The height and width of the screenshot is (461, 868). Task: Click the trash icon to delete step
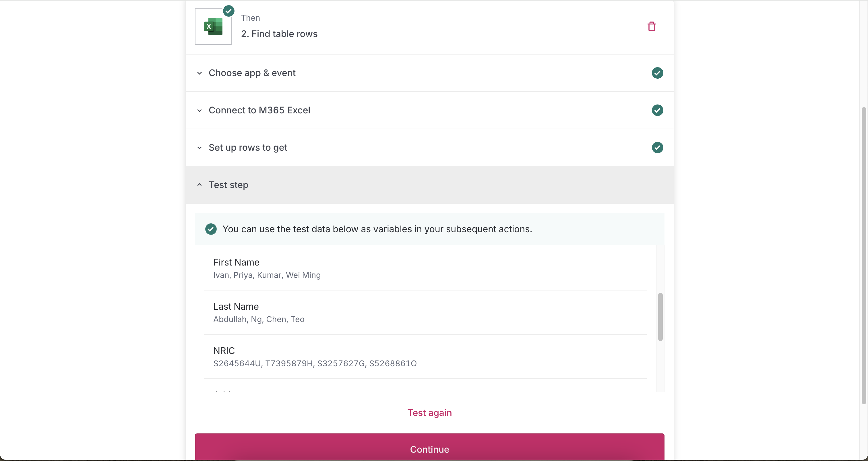[652, 26]
